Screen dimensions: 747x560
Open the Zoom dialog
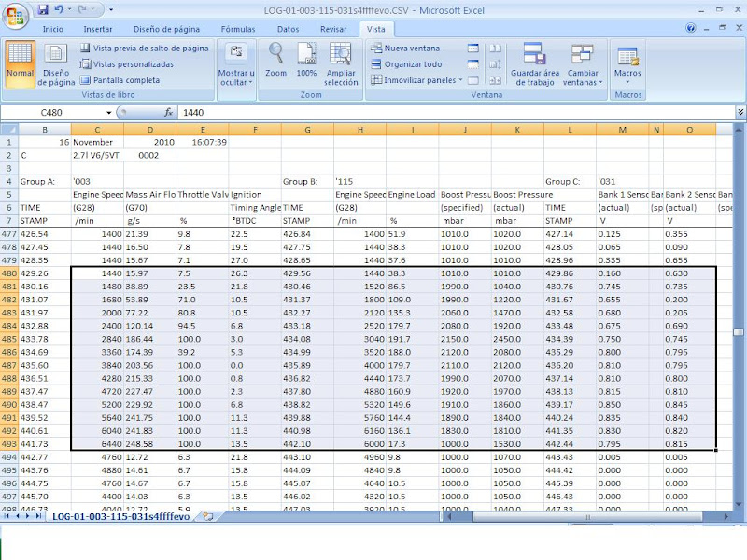tap(275, 60)
